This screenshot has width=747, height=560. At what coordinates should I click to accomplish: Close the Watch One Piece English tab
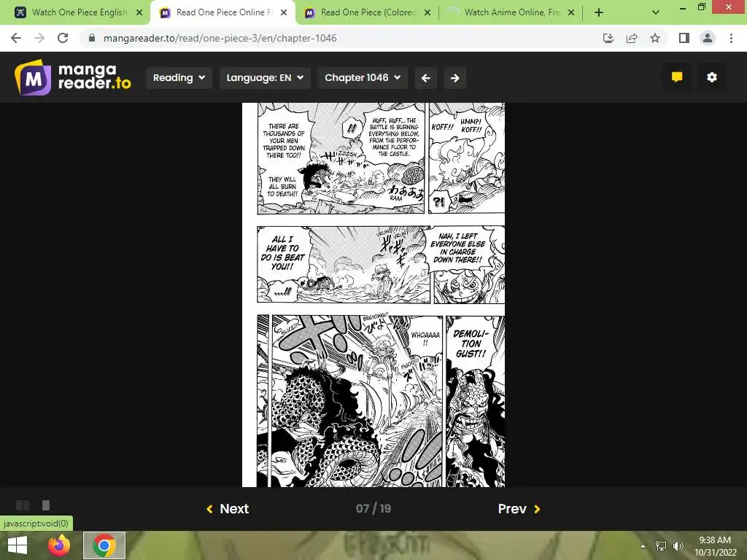(x=139, y=12)
